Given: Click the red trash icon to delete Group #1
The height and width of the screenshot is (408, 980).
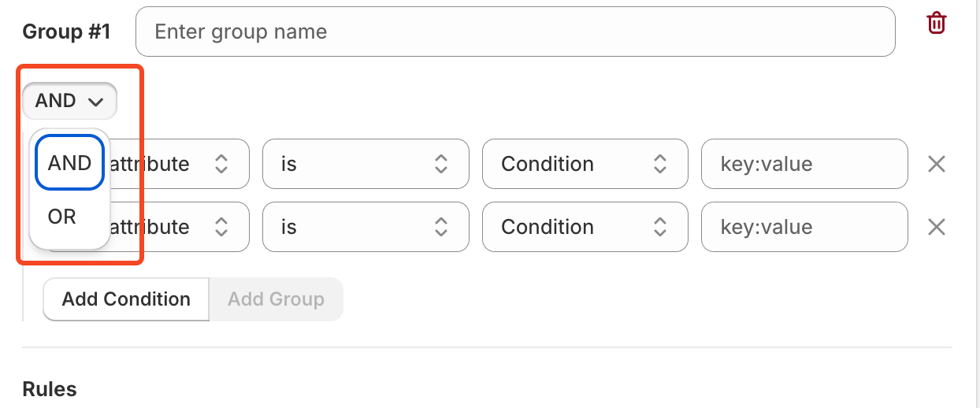Looking at the screenshot, I should tap(936, 23).
